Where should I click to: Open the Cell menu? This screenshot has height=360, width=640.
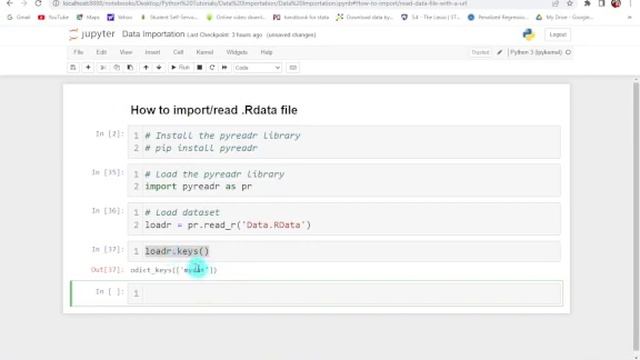178,52
